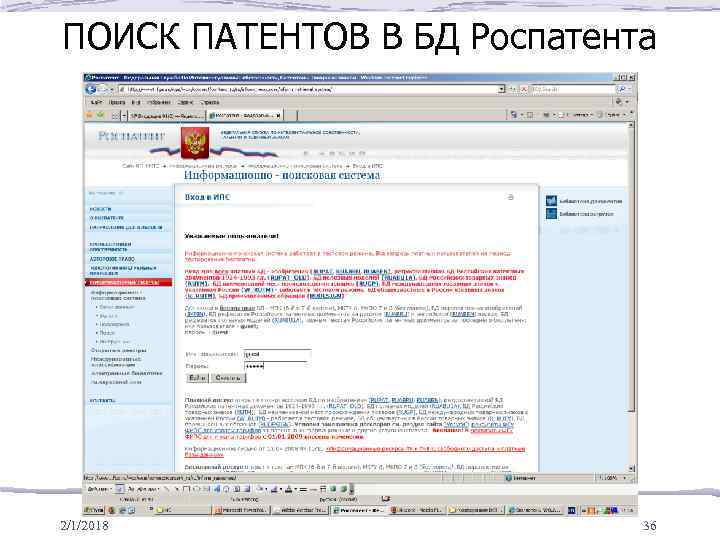Screen dimensions: 720x540
Task: Click the scroll down arrow
Action: pos(631,468)
